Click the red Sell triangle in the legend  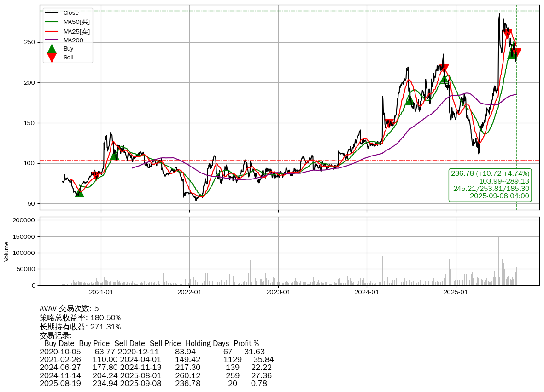pyautogui.click(x=52, y=58)
